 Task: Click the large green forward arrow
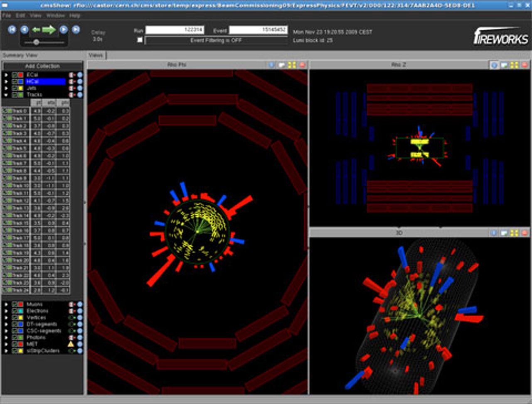(49, 29)
